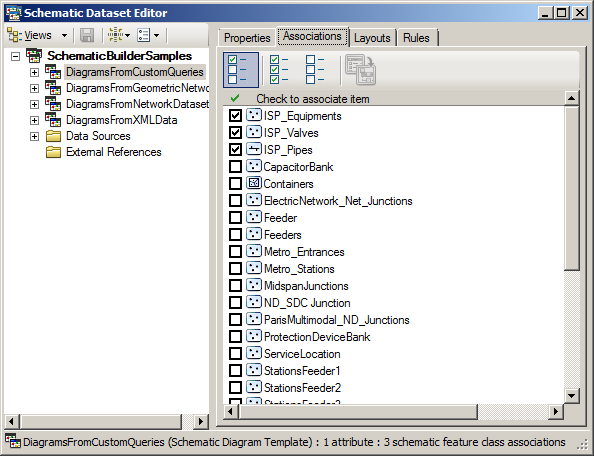Click the SchematicBuilderSamples dataset icon
The height and width of the screenshot is (456, 594).
coord(34,56)
